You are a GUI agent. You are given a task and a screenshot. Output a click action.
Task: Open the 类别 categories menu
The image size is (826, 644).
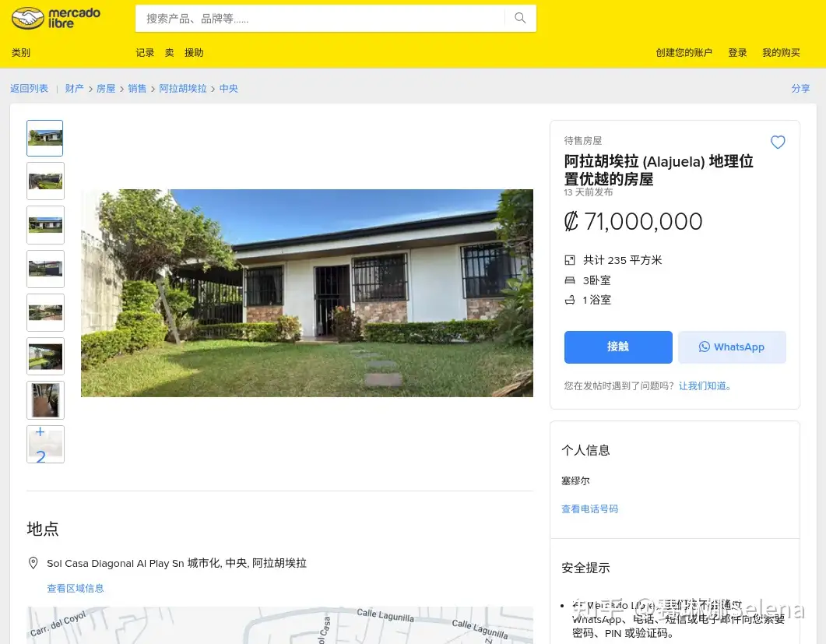[x=21, y=53]
